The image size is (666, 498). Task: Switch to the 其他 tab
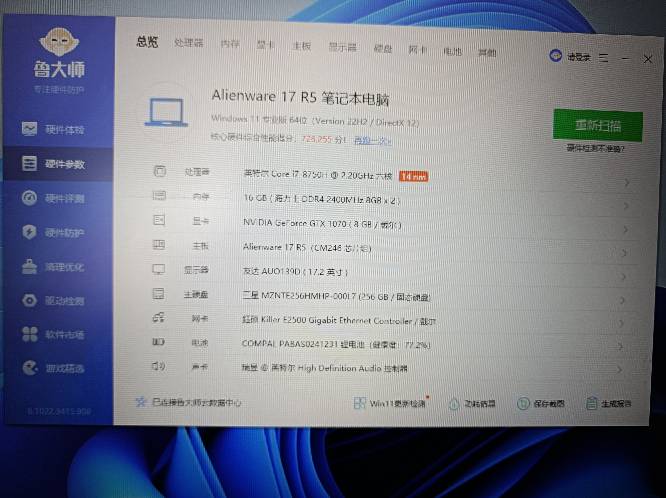[x=487, y=53]
